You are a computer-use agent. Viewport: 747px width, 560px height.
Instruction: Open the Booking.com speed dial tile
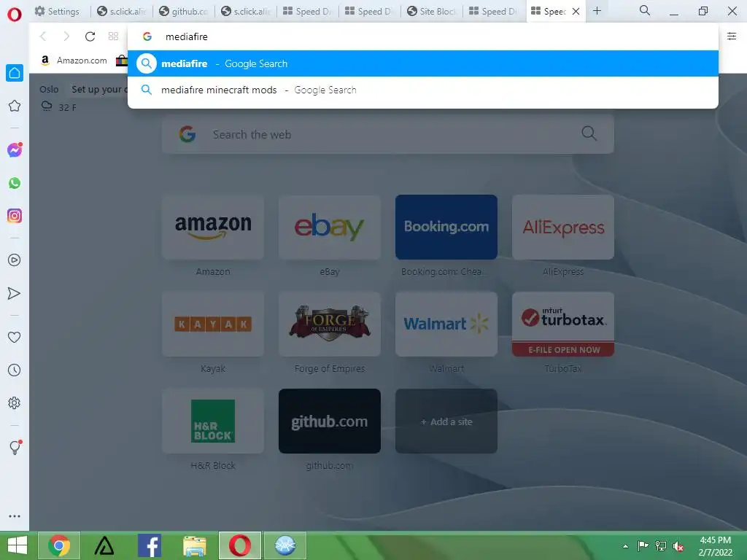coord(446,227)
